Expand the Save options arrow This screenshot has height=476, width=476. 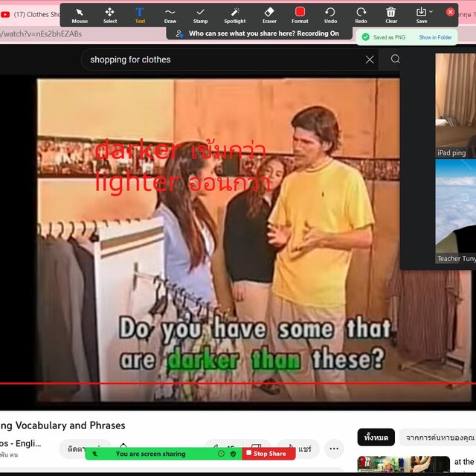(x=431, y=12)
